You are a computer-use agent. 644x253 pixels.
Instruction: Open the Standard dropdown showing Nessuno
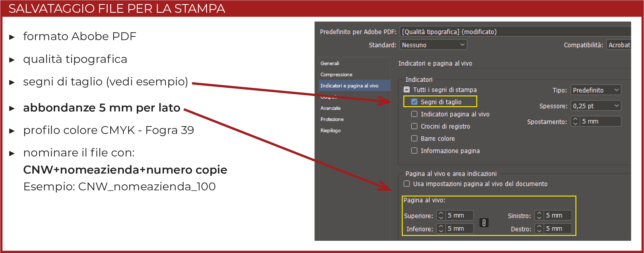pos(433,45)
